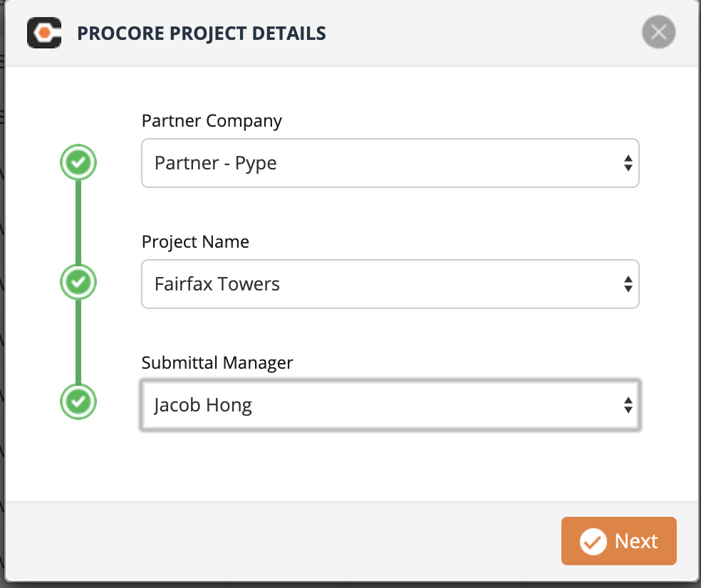This screenshot has height=588, width=701.
Task: Click the Partner Company step checkmark icon
Action: (78, 163)
